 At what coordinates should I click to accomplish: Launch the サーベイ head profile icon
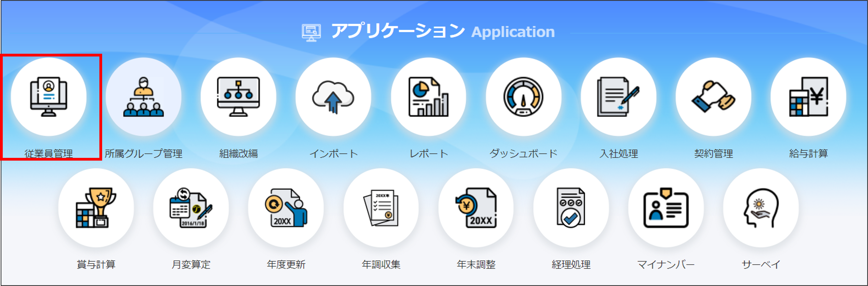click(761, 208)
